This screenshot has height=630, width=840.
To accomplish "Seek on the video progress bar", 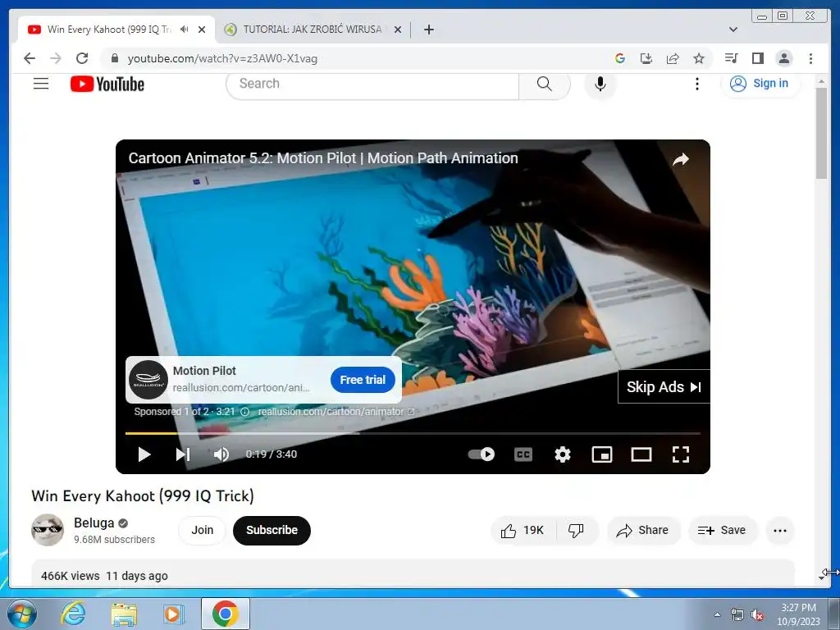I will pyautogui.click(x=413, y=433).
